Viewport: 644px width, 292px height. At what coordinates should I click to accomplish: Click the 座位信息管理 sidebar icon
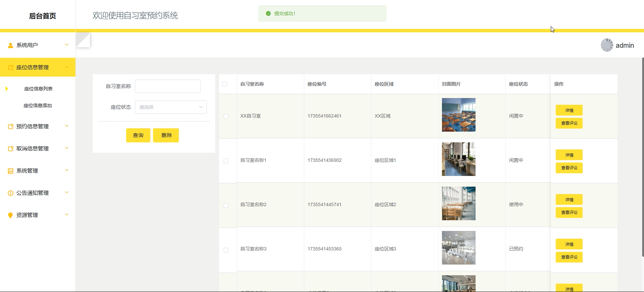(11, 68)
